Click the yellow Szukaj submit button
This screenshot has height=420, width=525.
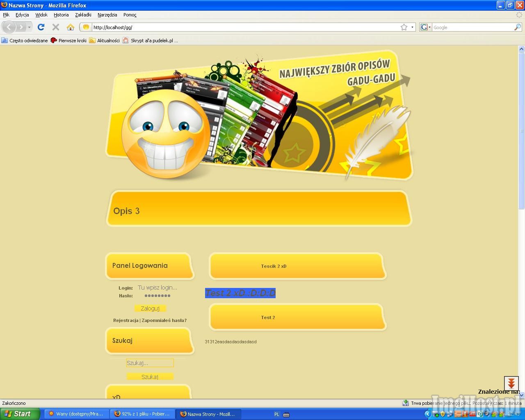pyautogui.click(x=150, y=377)
